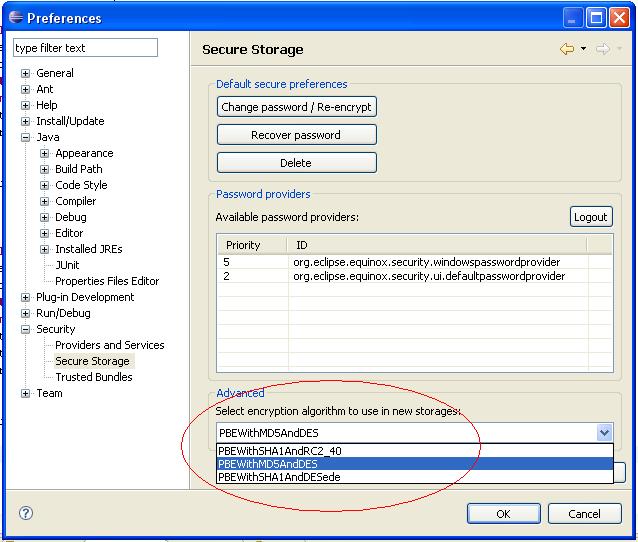Viewport: 638px width, 542px height.
Task: Open the help question mark icon
Action: tap(26, 513)
